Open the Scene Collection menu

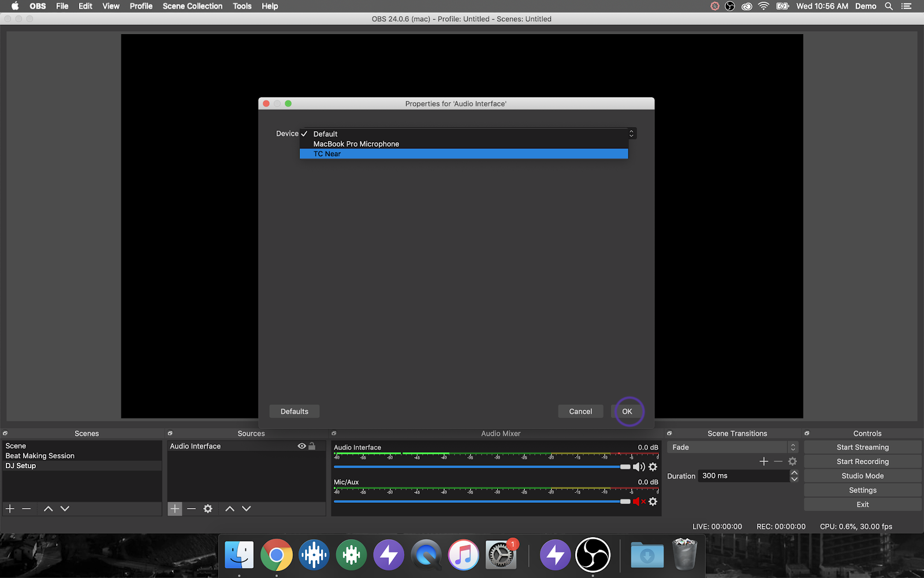point(192,6)
